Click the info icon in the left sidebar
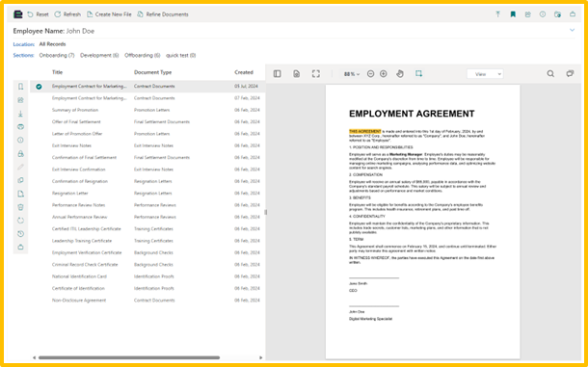The width and height of the screenshot is (588, 367). (20, 141)
